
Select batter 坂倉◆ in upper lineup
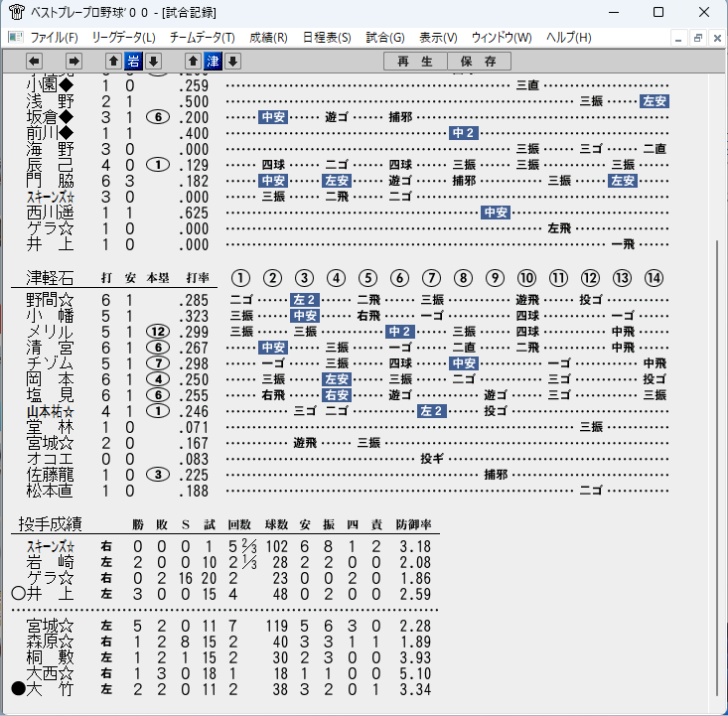[x=50, y=117]
